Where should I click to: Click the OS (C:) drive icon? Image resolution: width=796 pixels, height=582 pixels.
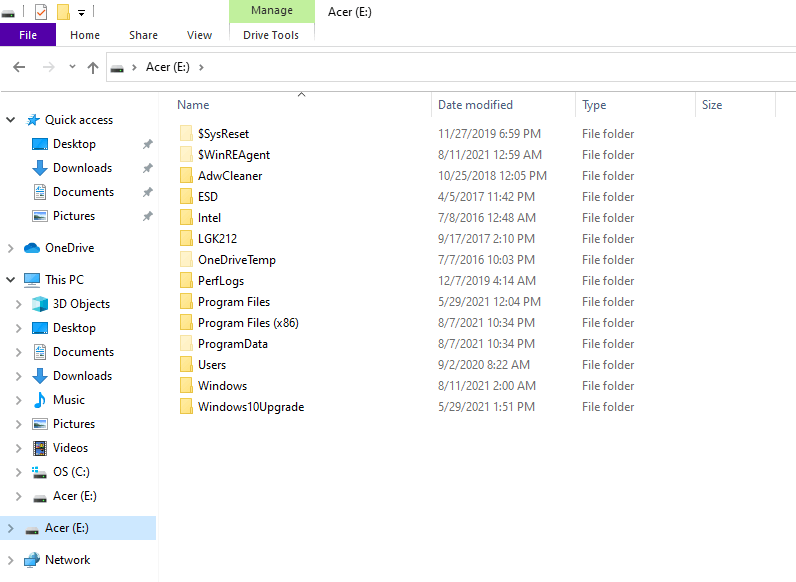(x=40, y=472)
